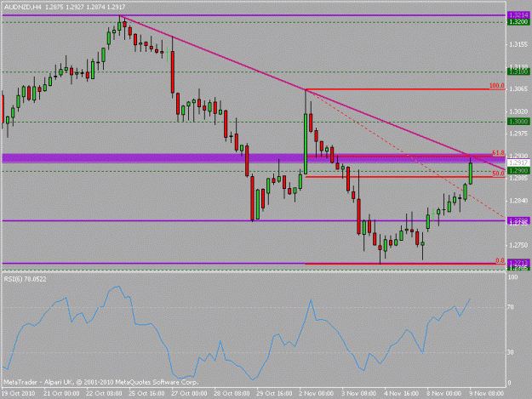The image size is (532, 399).
Task: Click the white 1.2917 current price label
Action: tap(518, 163)
